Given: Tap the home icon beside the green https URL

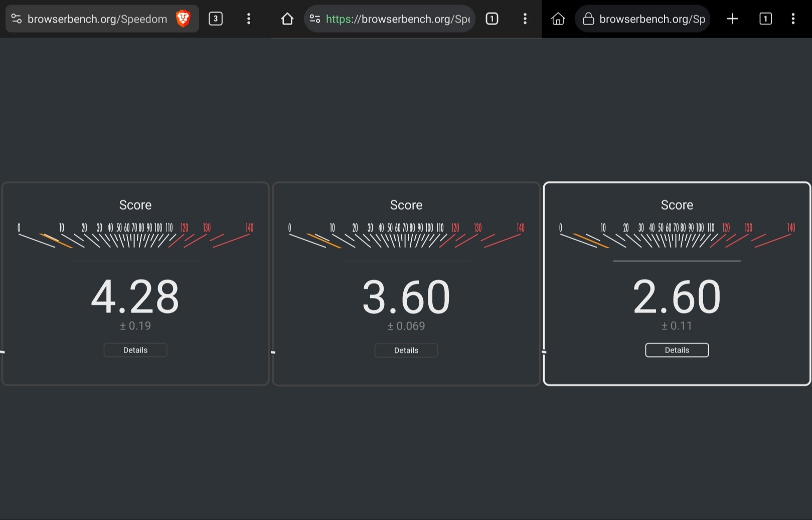Looking at the screenshot, I should 287,19.
